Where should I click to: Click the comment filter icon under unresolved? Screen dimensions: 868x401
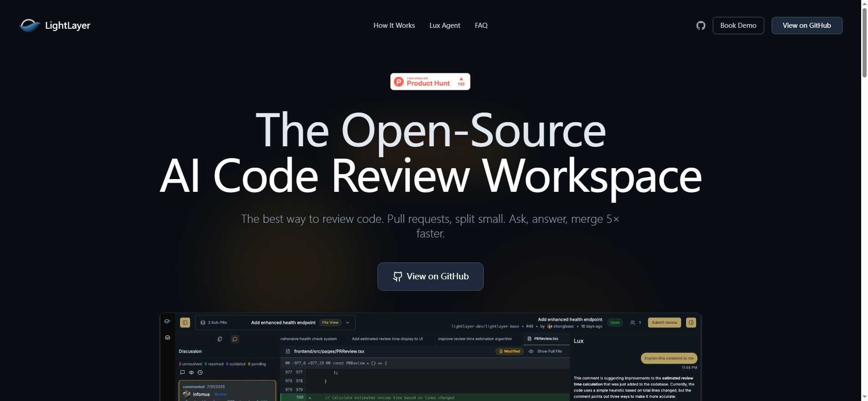point(182,372)
